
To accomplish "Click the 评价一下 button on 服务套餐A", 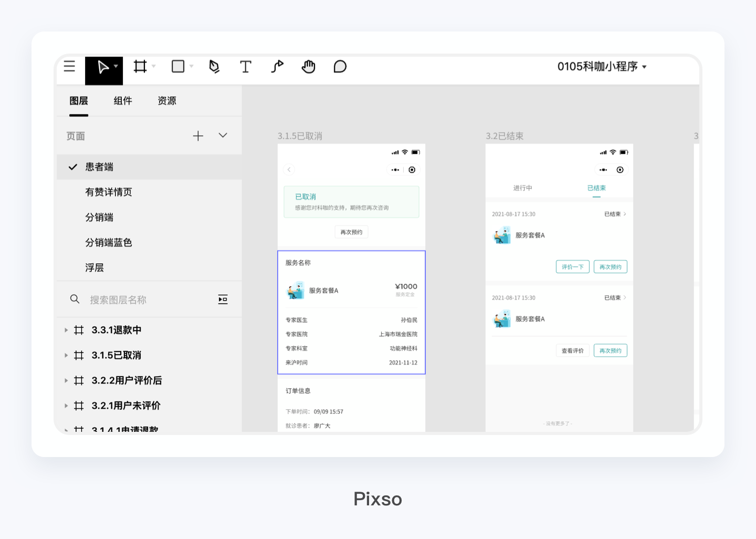I will (x=572, y=266).
